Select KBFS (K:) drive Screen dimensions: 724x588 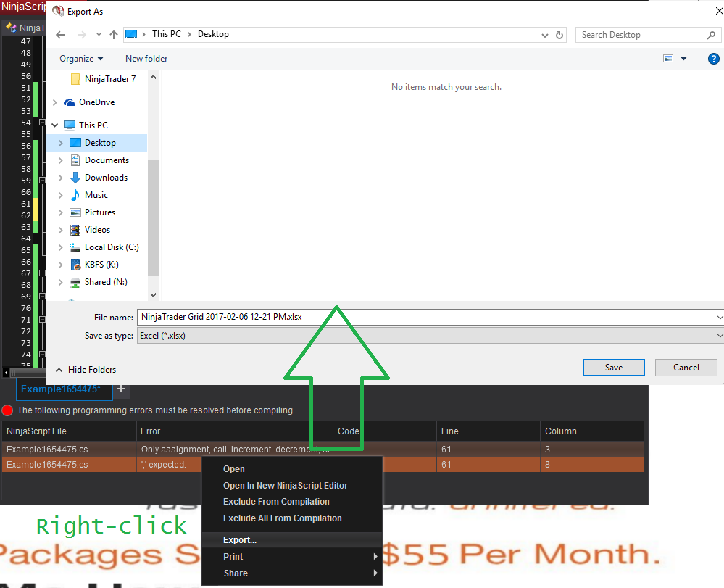101,265
